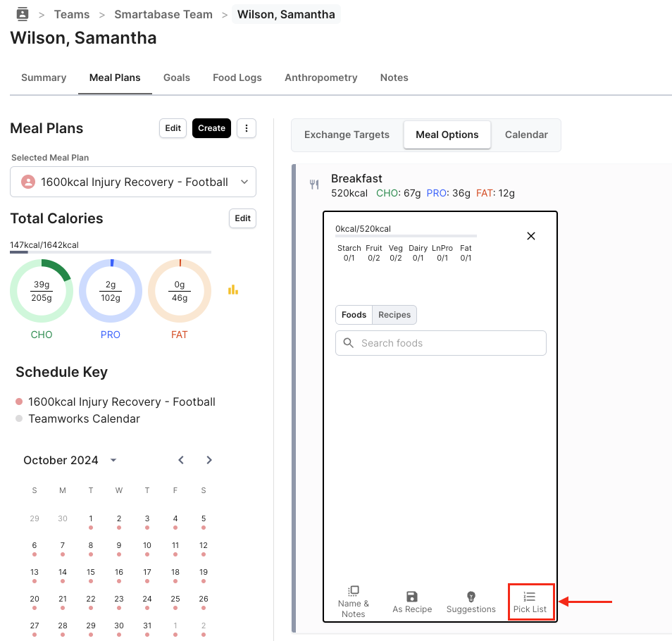Click the PRO donut chart
Viewport: 672px width, 641px height.
tap(111, 290)
